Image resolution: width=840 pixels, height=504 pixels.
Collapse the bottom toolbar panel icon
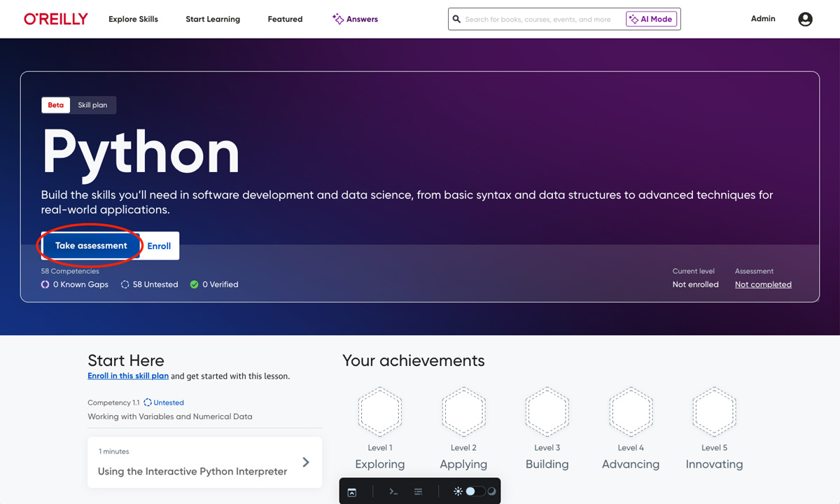tap(352, 492)
